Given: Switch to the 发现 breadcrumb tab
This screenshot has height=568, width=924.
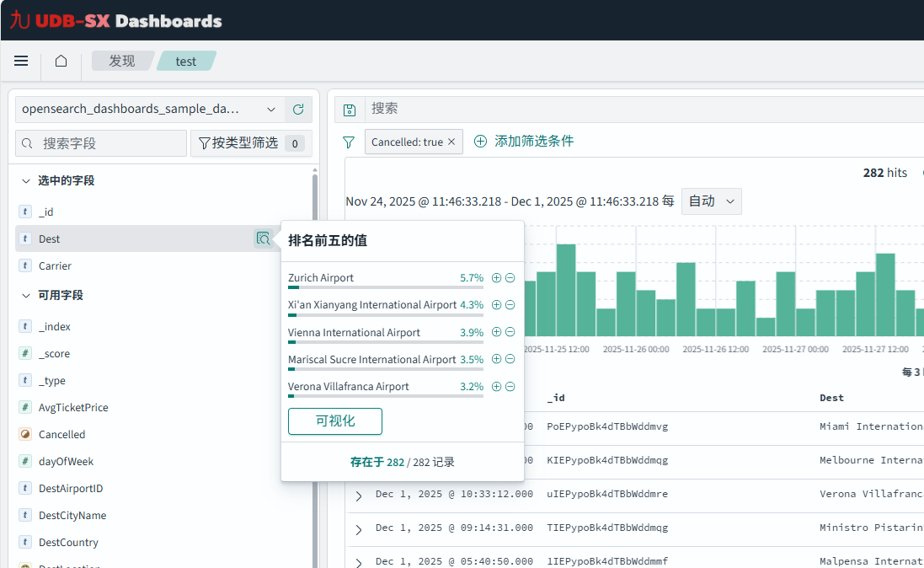Looking at the screenshot, I should (122, 61).
